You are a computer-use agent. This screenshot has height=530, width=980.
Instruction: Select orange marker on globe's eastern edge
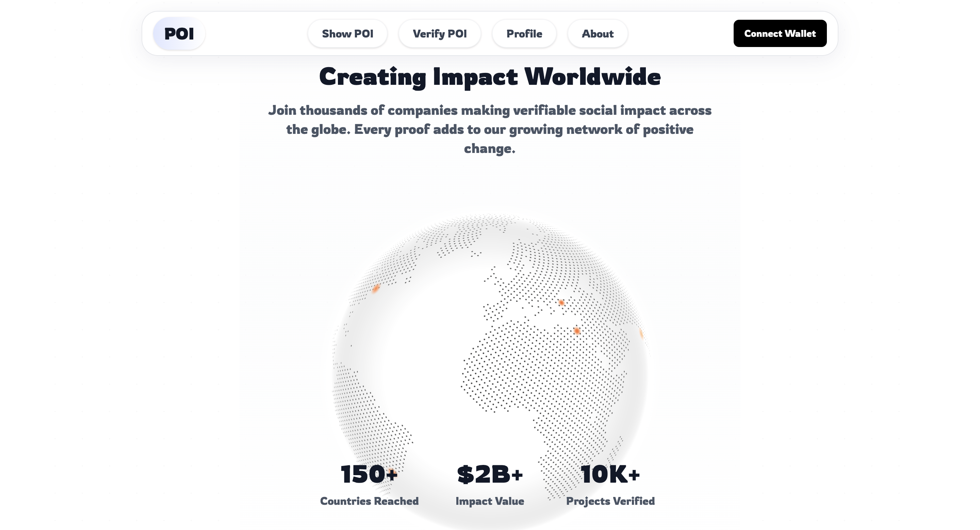tap(641, 334)
